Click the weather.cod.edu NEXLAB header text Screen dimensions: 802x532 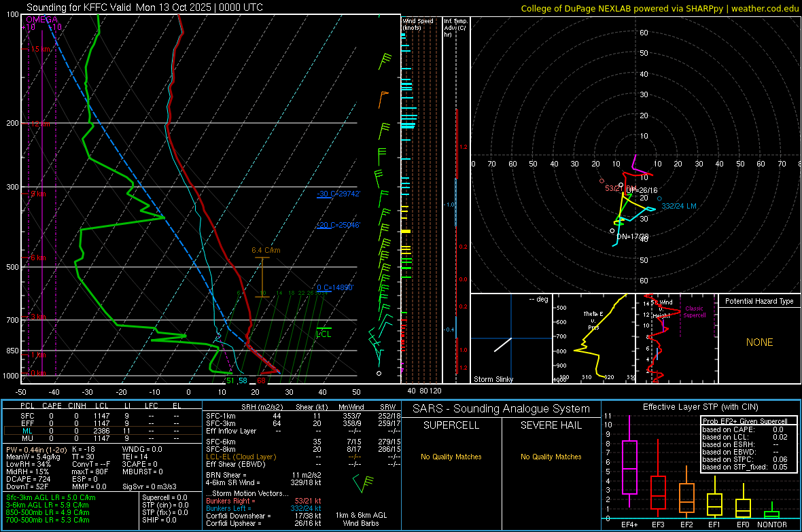(x=659, y=8)
